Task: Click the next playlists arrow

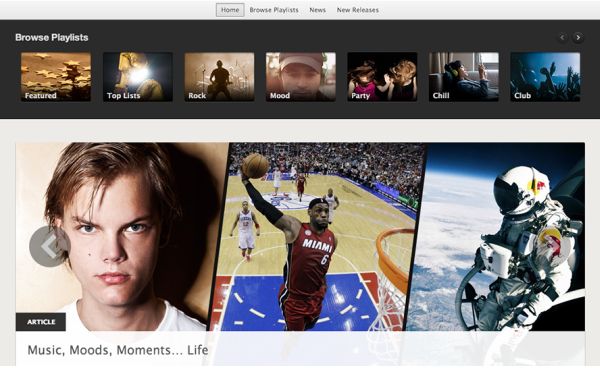Action: tap(578, 37)
